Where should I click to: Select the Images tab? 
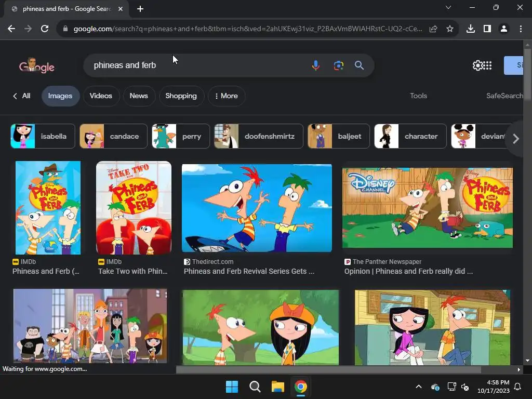[60, 96]
